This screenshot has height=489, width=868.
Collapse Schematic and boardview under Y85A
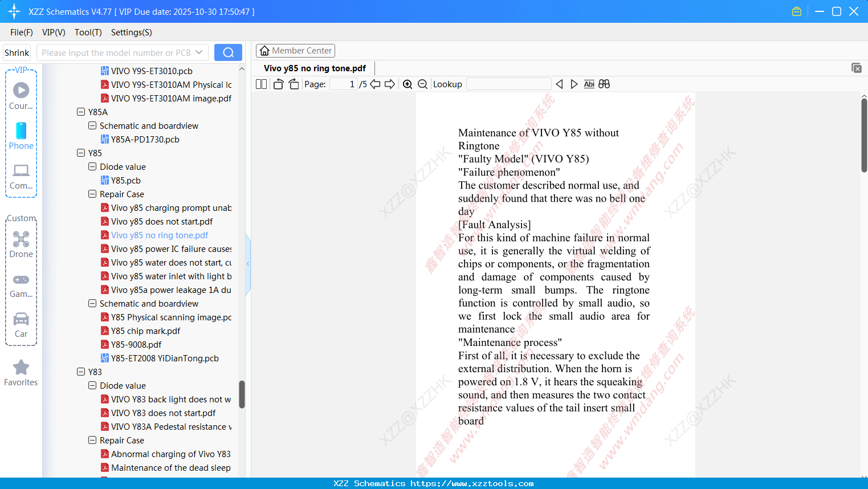coord(92,126)
